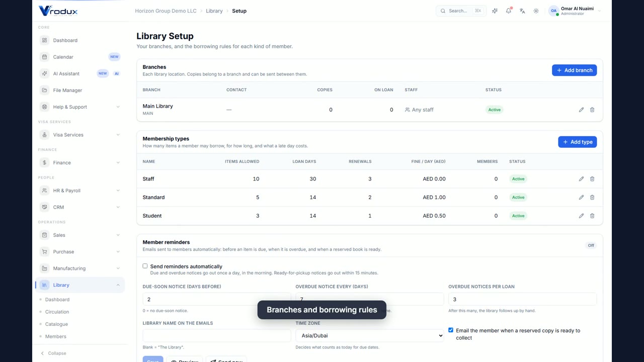Edit the Staff membership type
The image size is (644, 362).
[581, 179]
